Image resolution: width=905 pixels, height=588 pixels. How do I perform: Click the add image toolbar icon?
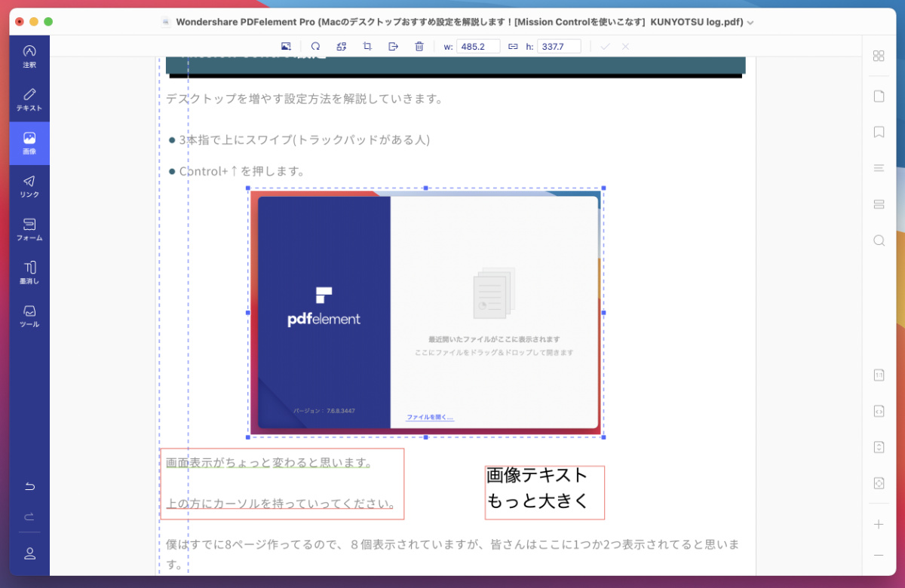[x=286, y=47]
